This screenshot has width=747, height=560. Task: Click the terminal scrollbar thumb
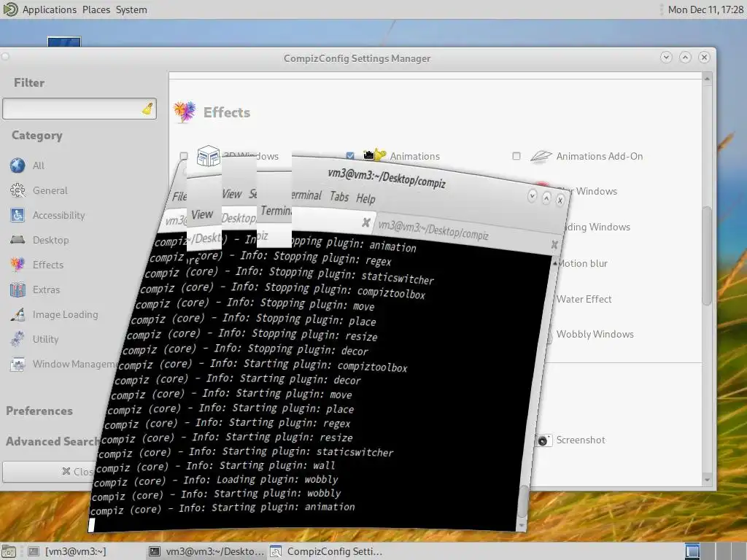(x=524, y=500)
